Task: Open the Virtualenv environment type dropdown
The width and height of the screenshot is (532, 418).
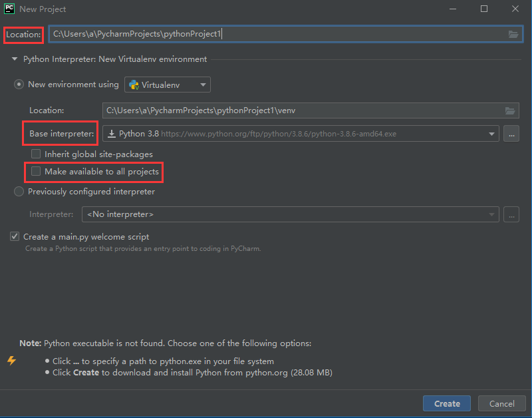Action: (x=168, y=85)
